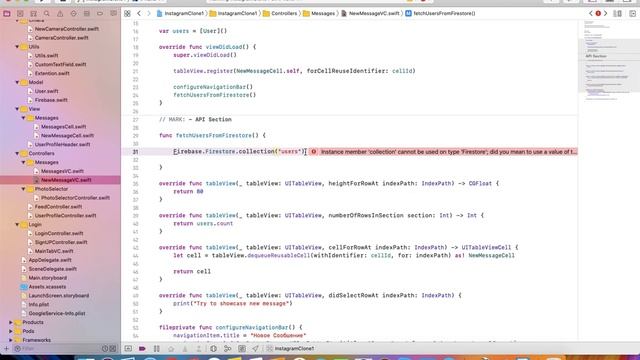This screenshot has width=640, height=360.
Task: Click the Step Over debug button
Action: (171, 349)
